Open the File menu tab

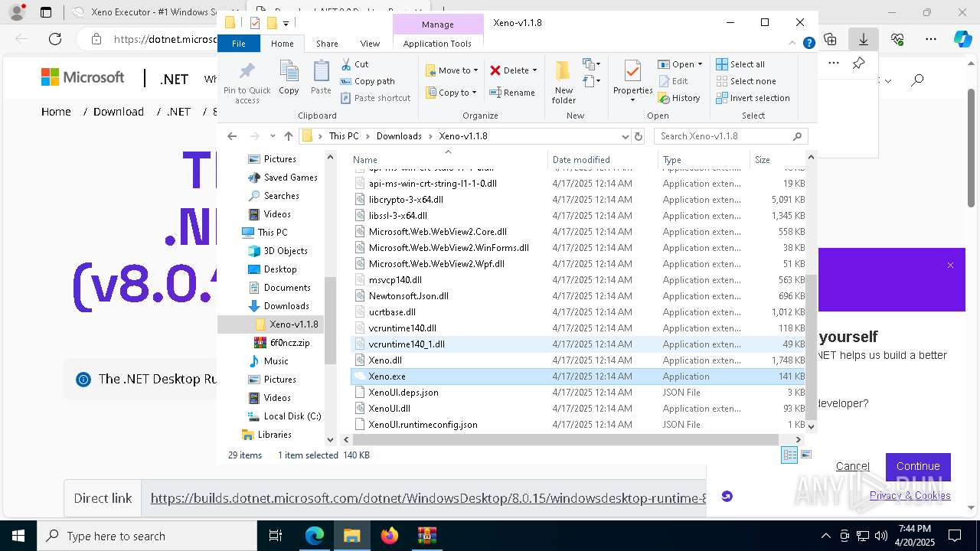(x=239, y=44)
